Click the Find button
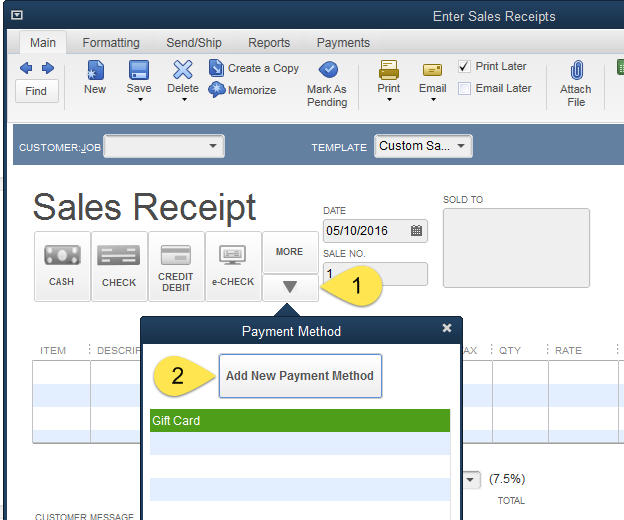The height and width of the screenshot is (520, 624). [x=37, y=91]
